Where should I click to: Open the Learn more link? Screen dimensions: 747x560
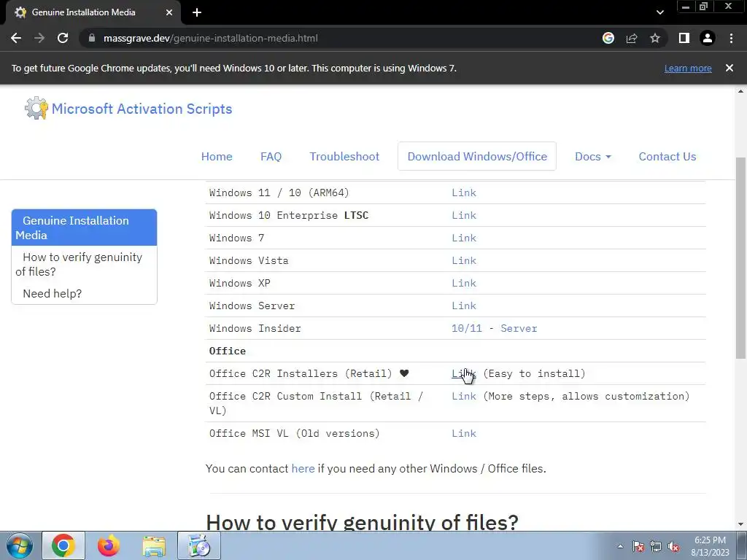click(688, 68)
